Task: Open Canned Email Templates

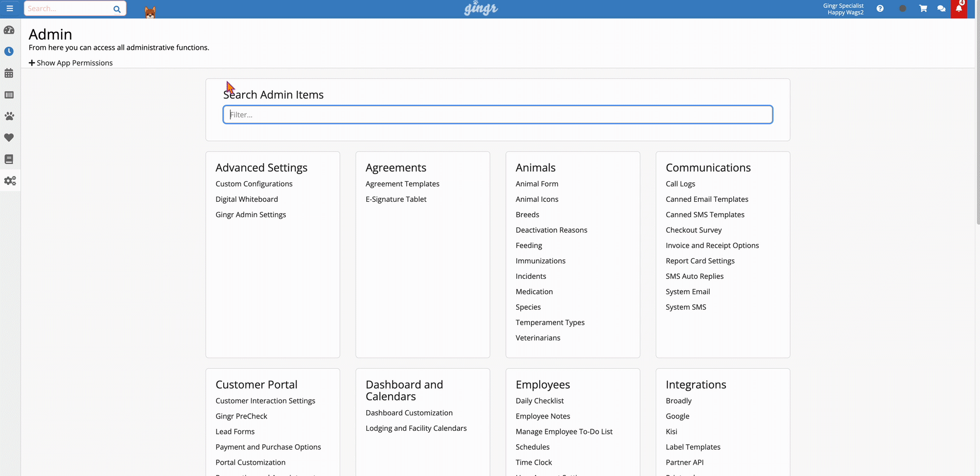Action: click(x=707, y=199)
